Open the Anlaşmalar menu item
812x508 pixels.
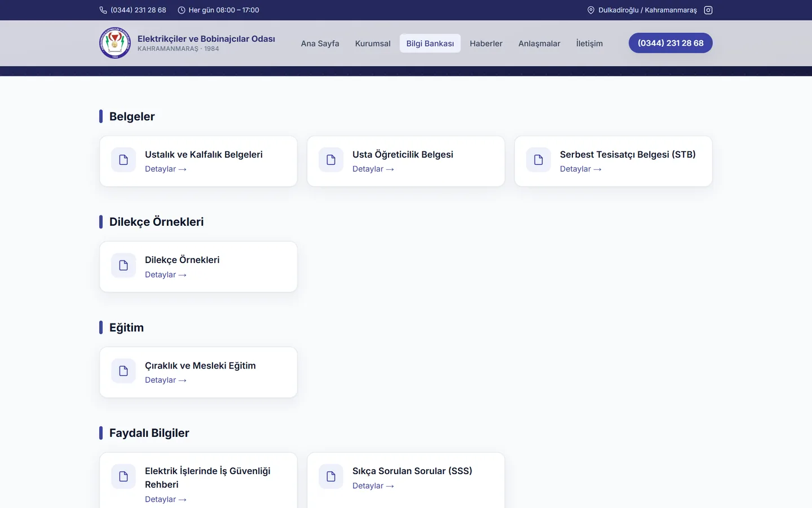tap(540, 43)
